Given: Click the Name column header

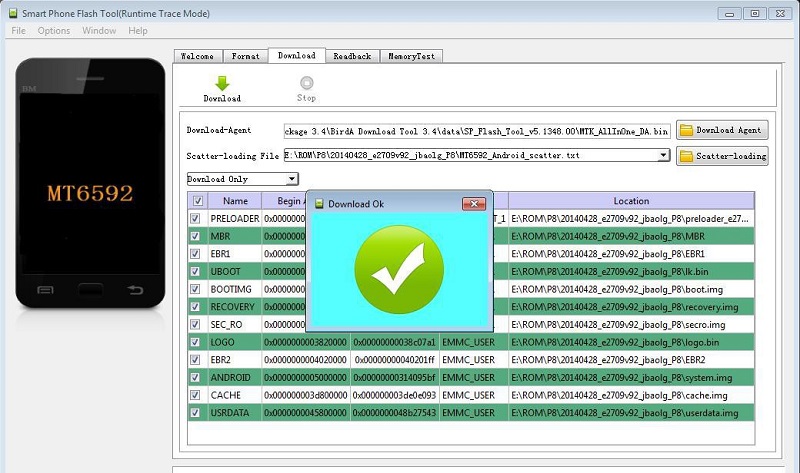Looking at the screenshot, I should [x=235, y=201].
